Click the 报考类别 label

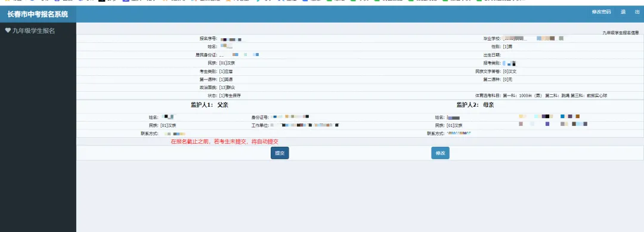493,63
